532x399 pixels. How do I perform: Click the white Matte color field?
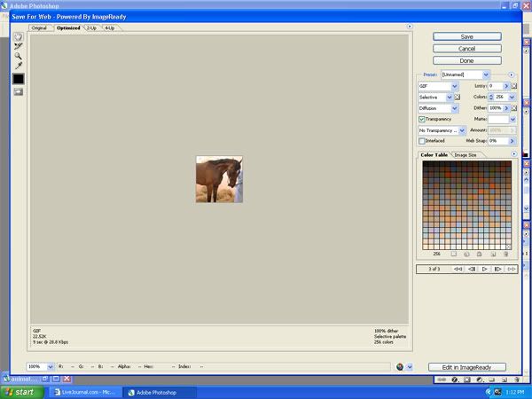pos(498,119)
